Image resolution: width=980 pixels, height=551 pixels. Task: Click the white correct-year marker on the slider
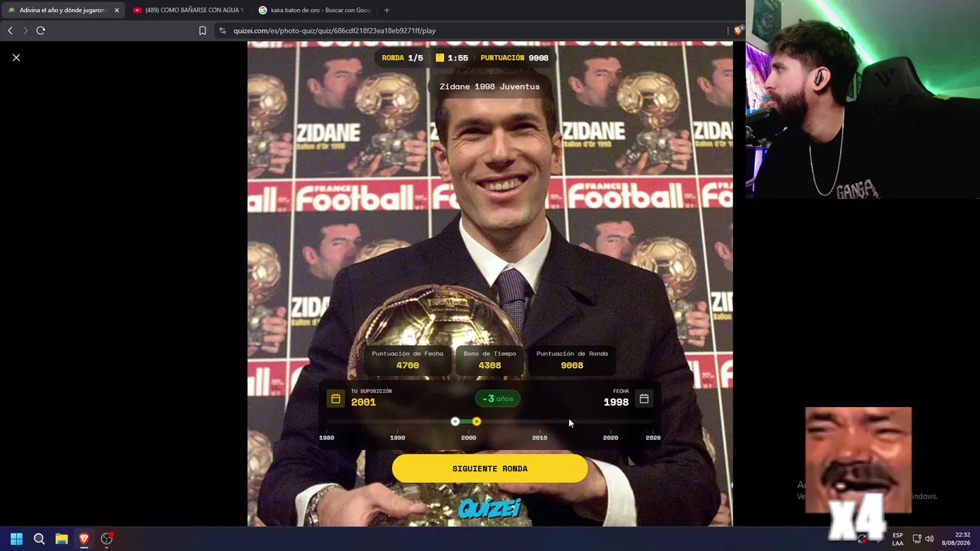point(456,422)
